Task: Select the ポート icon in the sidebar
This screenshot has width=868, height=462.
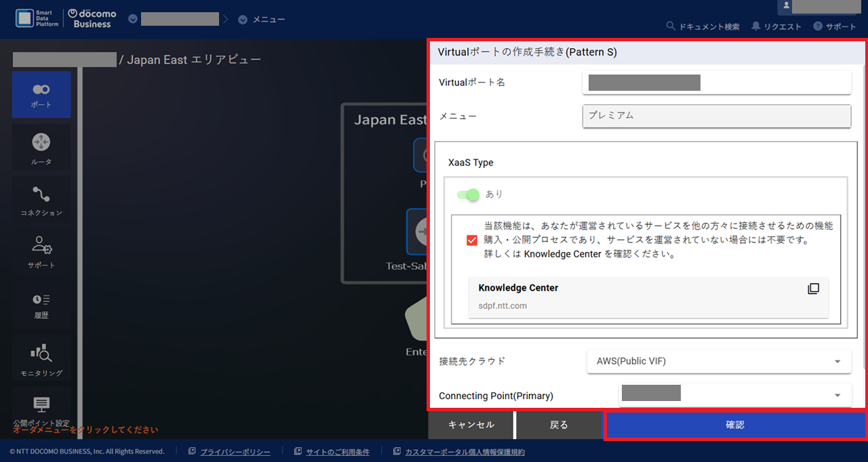Action: pyautogui.click(x=41, y=94)
